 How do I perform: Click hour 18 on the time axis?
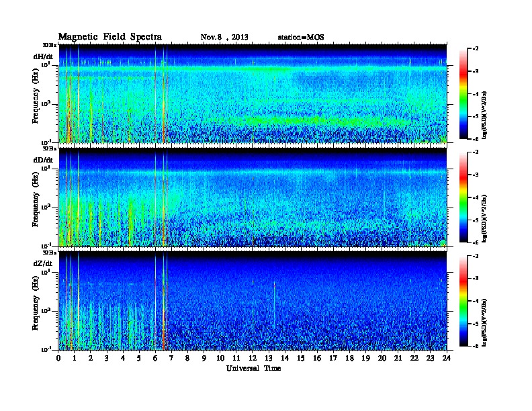349,358
